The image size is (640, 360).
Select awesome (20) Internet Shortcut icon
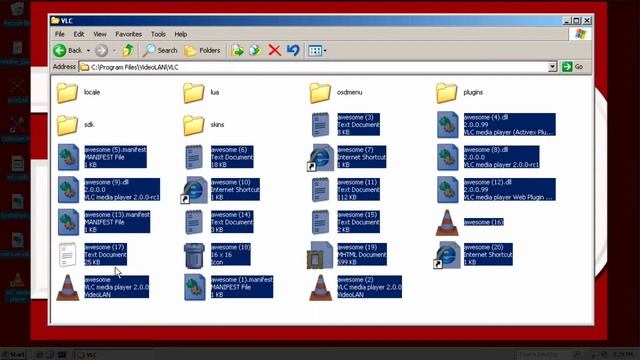(x=447, y=255)
